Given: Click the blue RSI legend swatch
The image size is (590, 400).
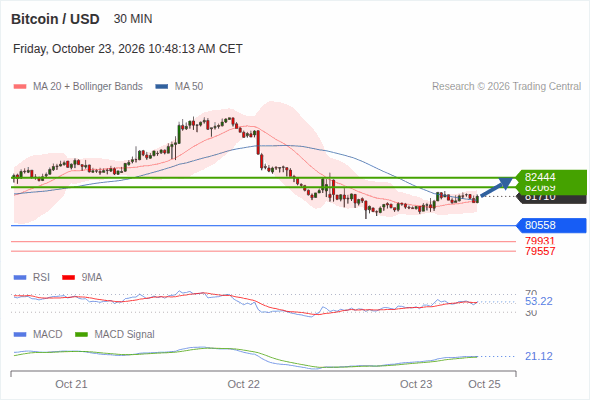Looking at the screenshot, I should [x=20, y=278].
